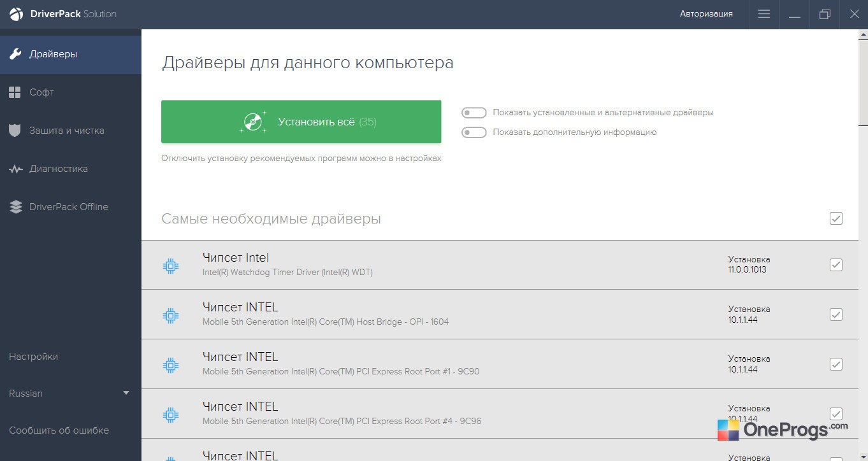Open Настройки in the sidebar
The image size is (868, 461).
(x=33, y=357)
